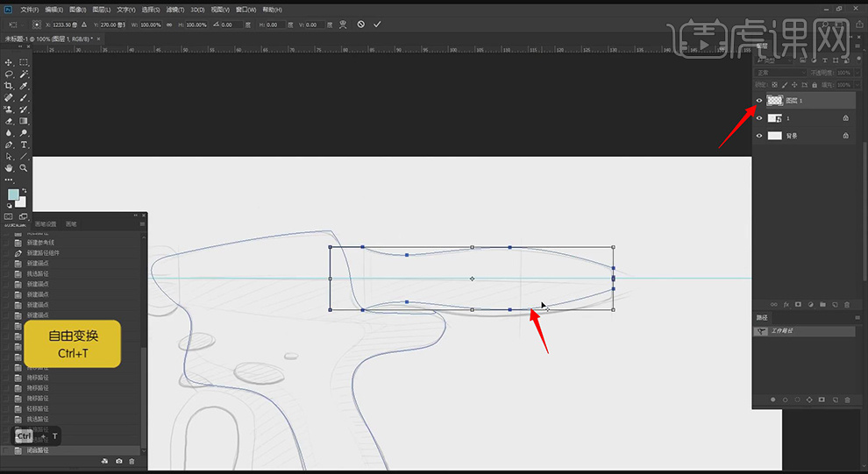Select the Brush tool
The width and height of the screenshot is (868, 474).
pos(24,98)
